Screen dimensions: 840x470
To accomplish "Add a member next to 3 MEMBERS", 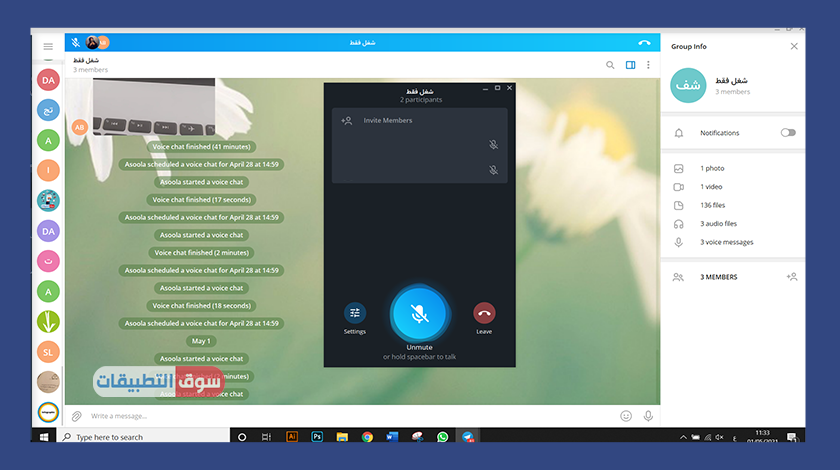I will pos(792,277).
